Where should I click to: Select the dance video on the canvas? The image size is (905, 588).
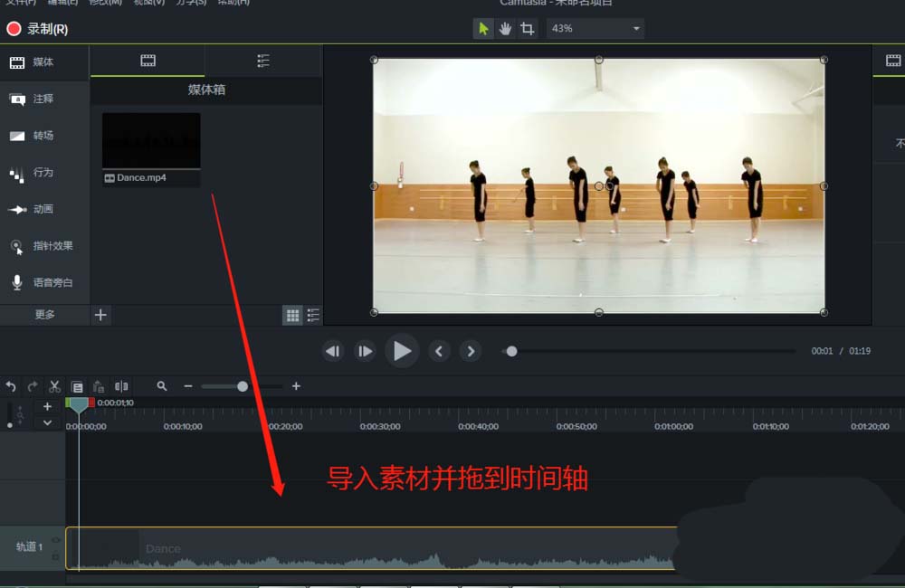click(598, 185)
